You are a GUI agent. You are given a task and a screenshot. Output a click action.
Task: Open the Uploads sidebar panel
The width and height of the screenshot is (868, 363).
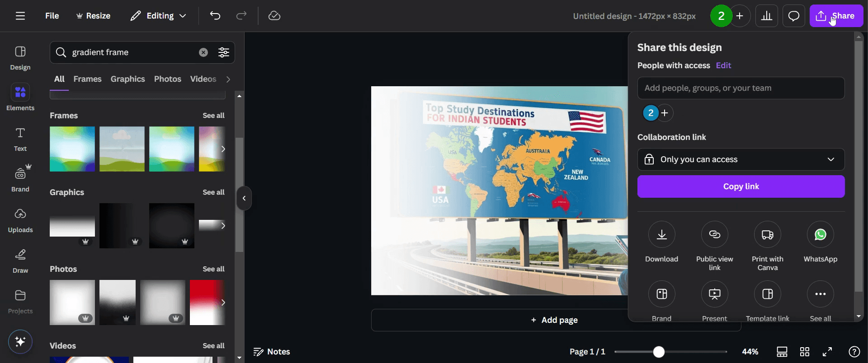[x=20, y=220]
